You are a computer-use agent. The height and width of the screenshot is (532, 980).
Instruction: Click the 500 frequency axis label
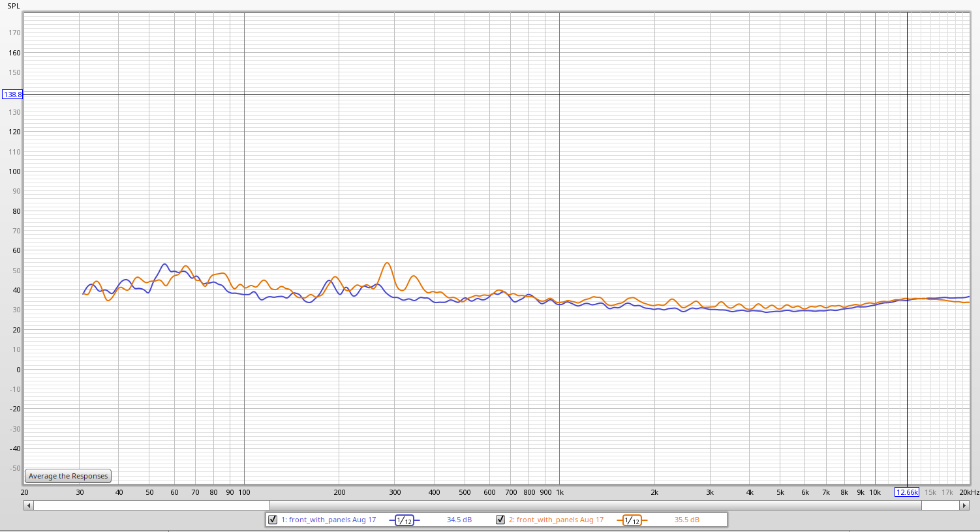465,492
